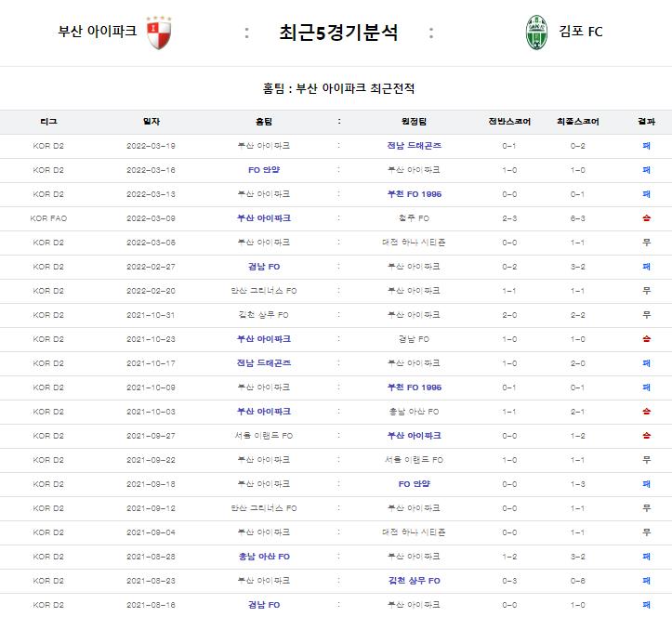
Task: Click the 전반스코어 column header
Action: pyautogui.click(x=509, y=122)
